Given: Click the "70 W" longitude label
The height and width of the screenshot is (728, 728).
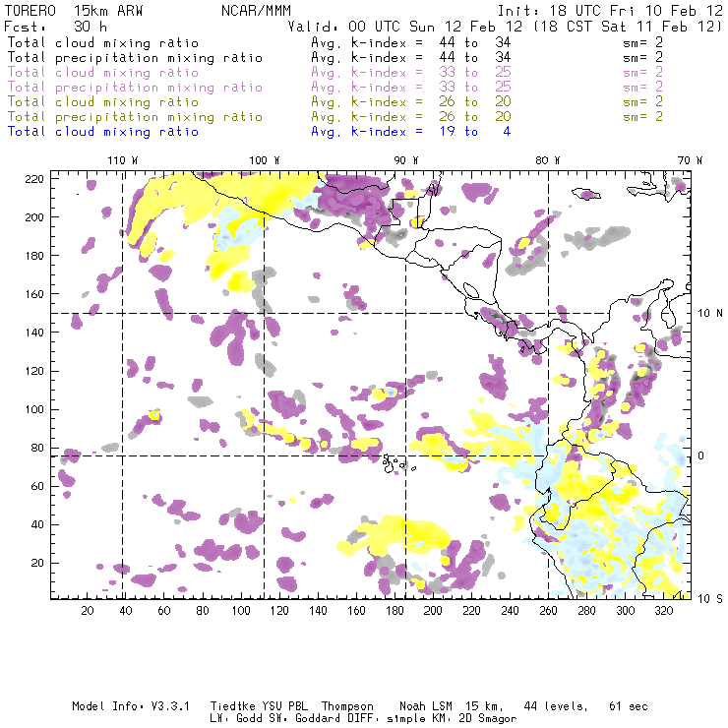Looking at the screenshot, I should click(x=690, y=160).
